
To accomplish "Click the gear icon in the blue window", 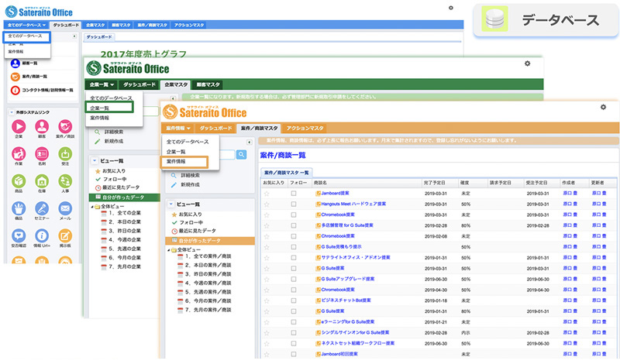I will (x=451, y=8).
